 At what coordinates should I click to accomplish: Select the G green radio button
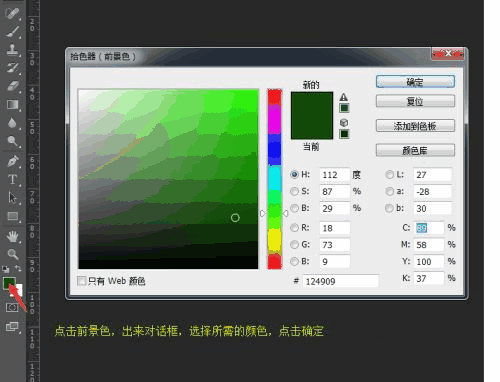click(x=294, y=245)
